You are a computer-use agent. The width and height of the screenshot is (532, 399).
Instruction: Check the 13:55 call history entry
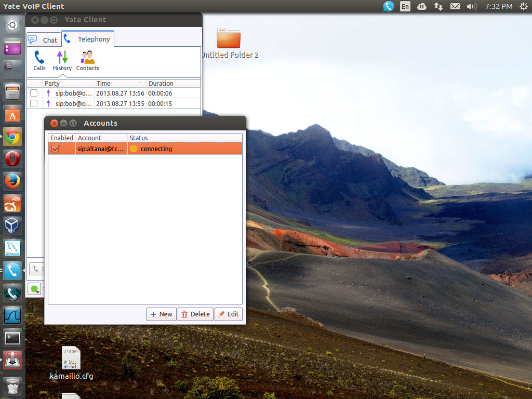[34, 103]
